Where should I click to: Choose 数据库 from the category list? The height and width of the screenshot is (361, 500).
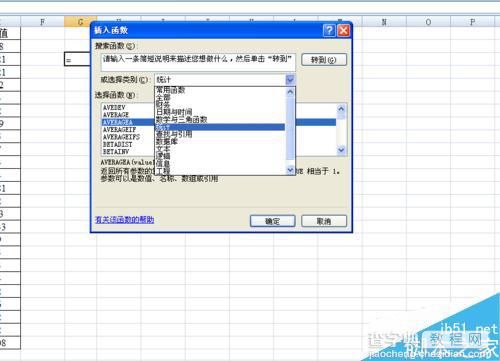220,141
